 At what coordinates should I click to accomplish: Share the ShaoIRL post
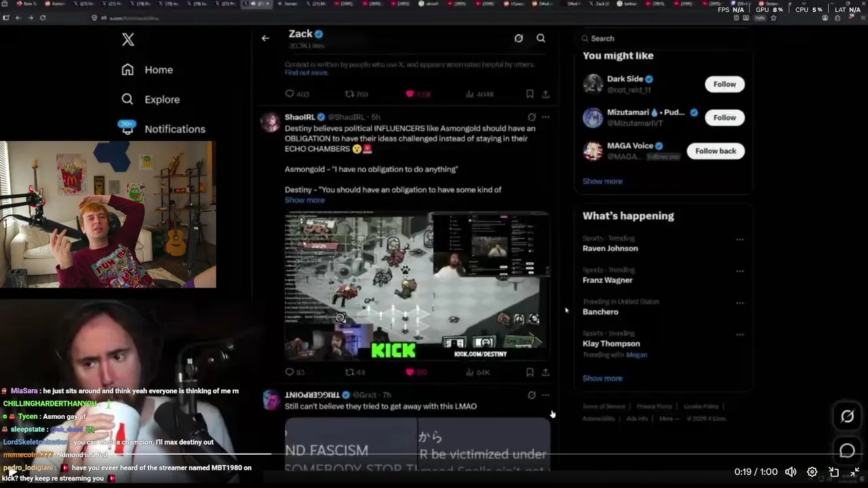point(545,372)
